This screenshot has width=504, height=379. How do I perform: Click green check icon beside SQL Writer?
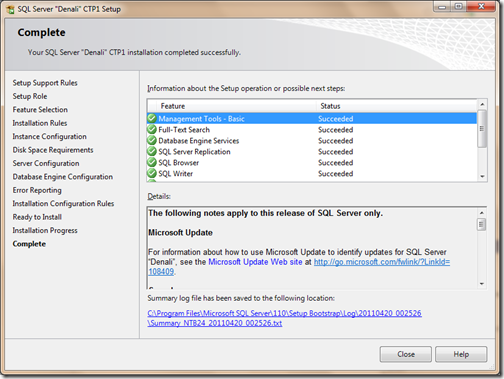coord(152,173)
